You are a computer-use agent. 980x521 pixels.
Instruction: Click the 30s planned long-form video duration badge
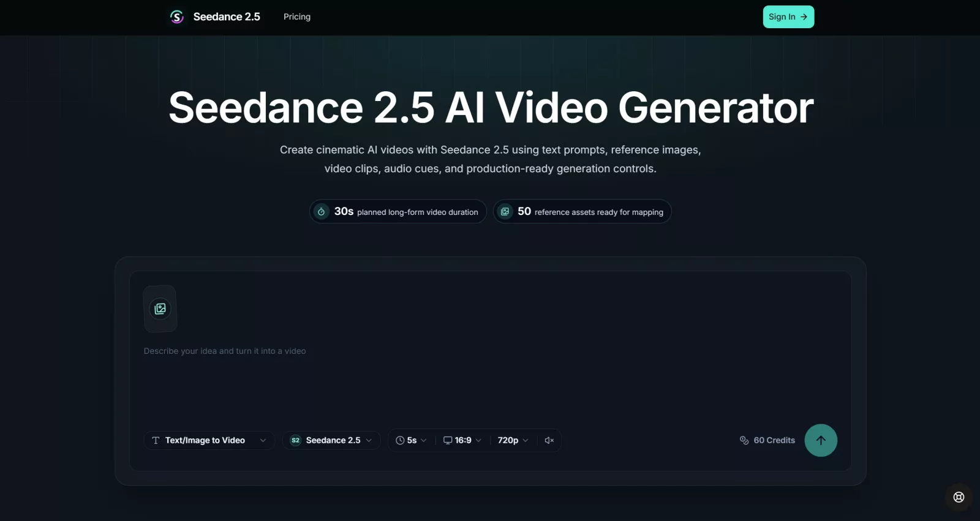pos(398,212)
